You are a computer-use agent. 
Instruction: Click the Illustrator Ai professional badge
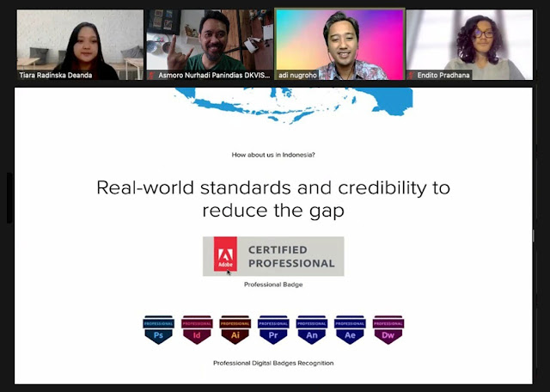coord(235,329)
